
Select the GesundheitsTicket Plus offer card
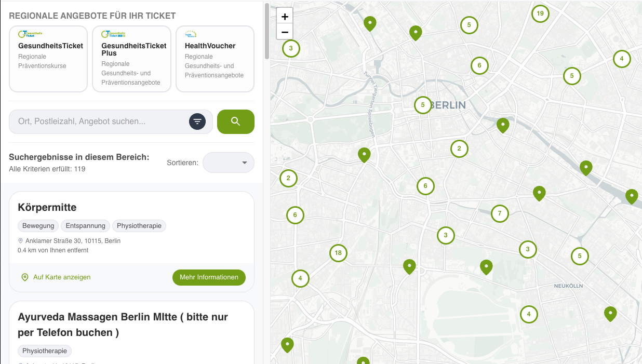tap(132, 59)
